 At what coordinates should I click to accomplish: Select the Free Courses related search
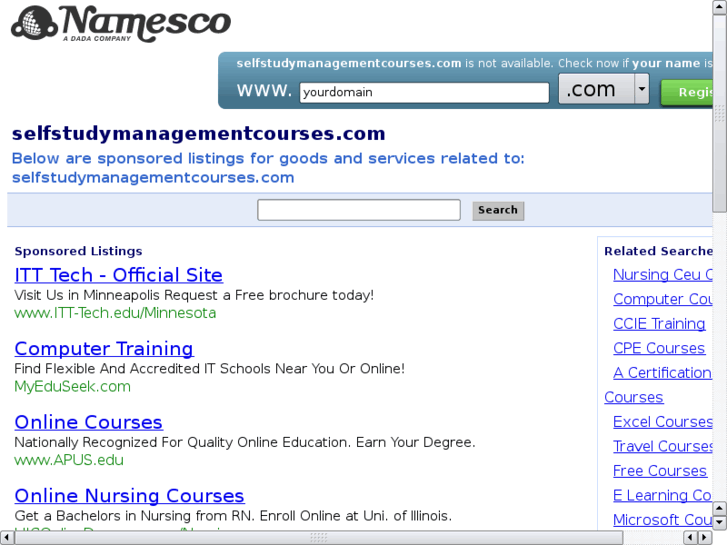coord(660,471)
